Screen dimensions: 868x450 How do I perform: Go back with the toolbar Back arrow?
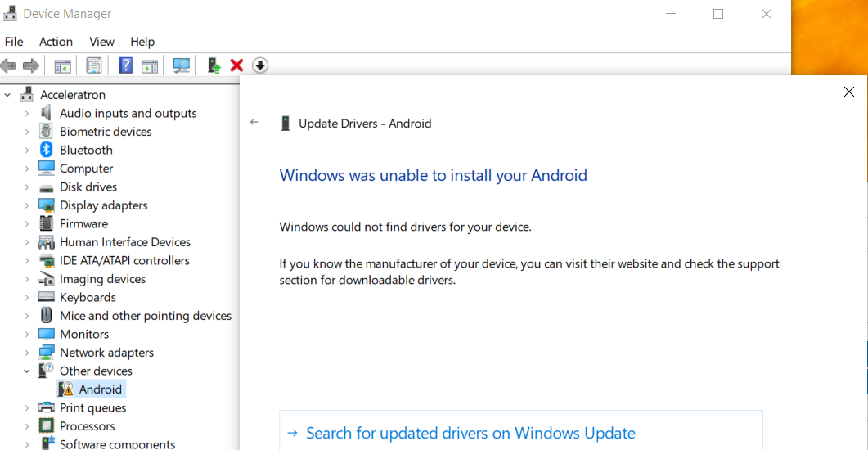[x=8, y=65]
